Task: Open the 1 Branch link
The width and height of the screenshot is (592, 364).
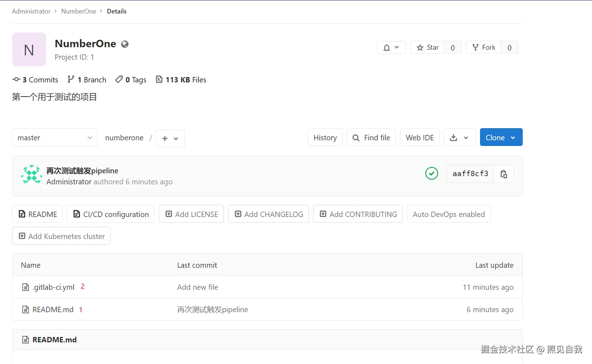Action: (87, 80)
